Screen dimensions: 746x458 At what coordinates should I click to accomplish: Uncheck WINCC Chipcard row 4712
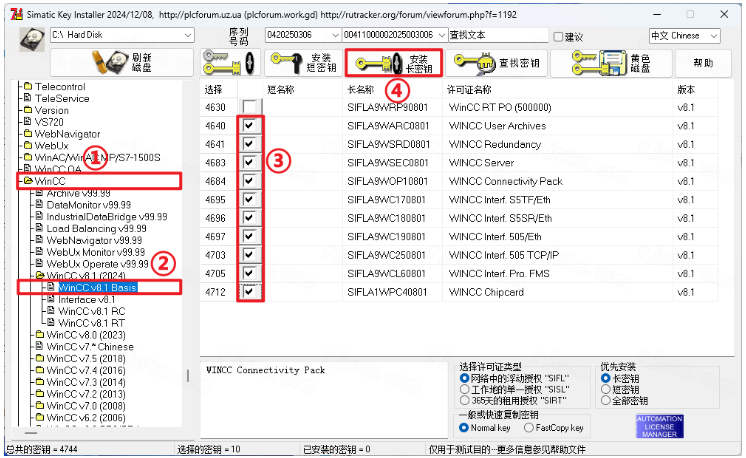[x=249, y=292]
